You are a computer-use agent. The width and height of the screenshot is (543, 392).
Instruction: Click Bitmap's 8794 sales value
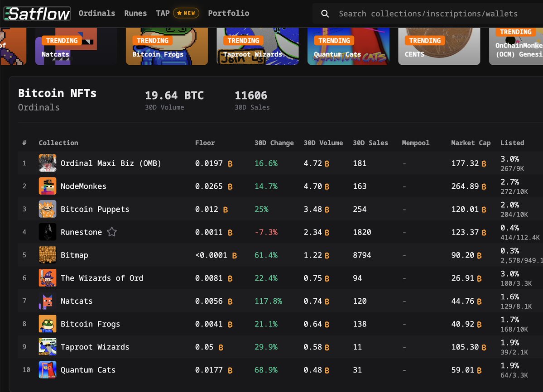point(362,255)
